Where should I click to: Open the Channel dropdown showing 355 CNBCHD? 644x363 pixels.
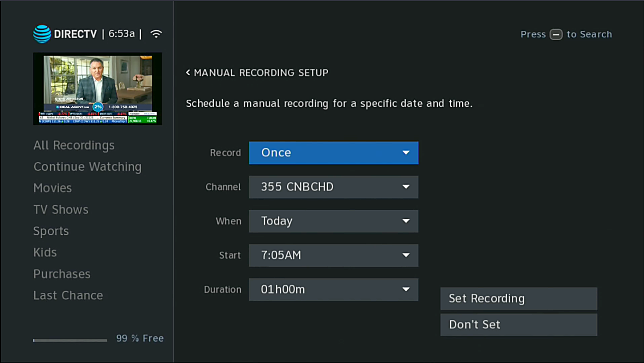pyautogui.click(x=333, y=187)
